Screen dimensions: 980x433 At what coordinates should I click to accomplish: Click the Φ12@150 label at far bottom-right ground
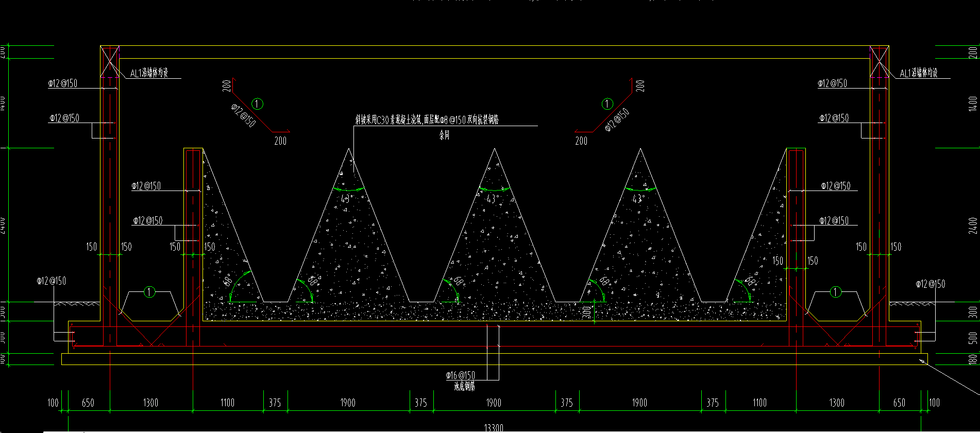931,284
